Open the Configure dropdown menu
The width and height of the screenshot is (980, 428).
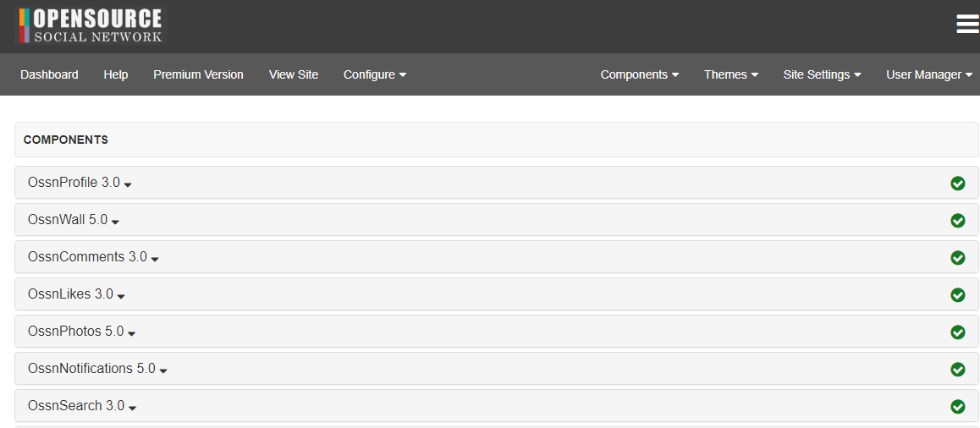click(x=375, y=74)
